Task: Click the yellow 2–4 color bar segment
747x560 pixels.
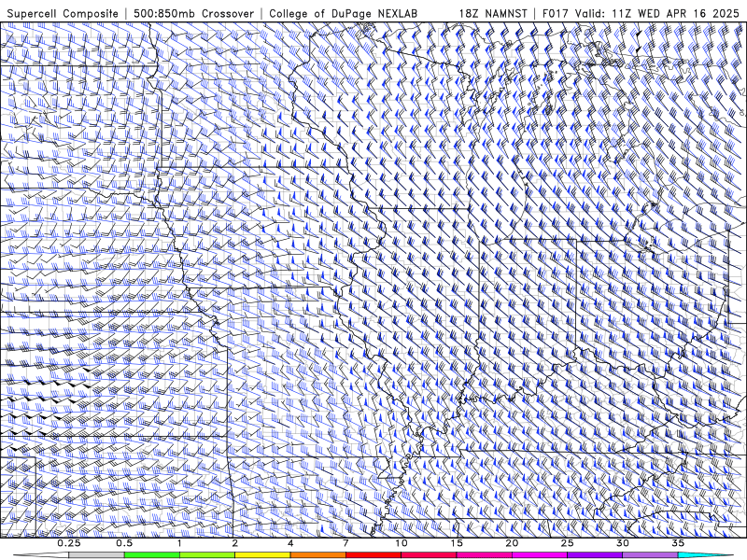Action: [262, 555]
